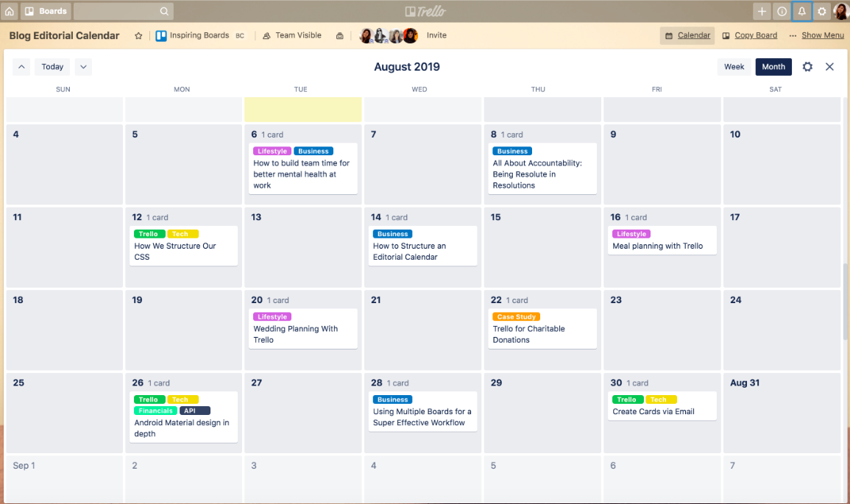The height and width of the screenshot is (504, 850).
Task: Go to previous month with up chevron
Action: click(22, 67)
